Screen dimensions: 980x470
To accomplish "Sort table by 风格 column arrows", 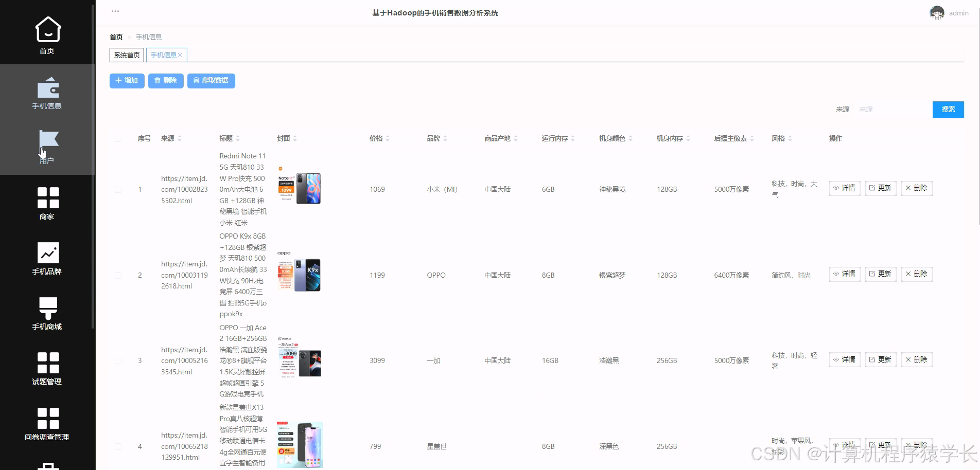I will [790, 138].
